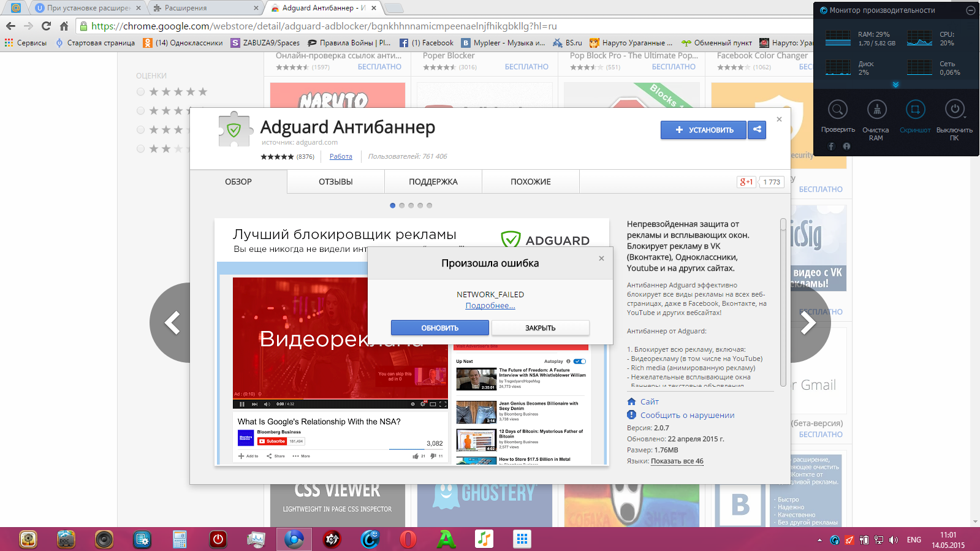
Task: Click the browser back arrow
Action: (x=10, y=26)
